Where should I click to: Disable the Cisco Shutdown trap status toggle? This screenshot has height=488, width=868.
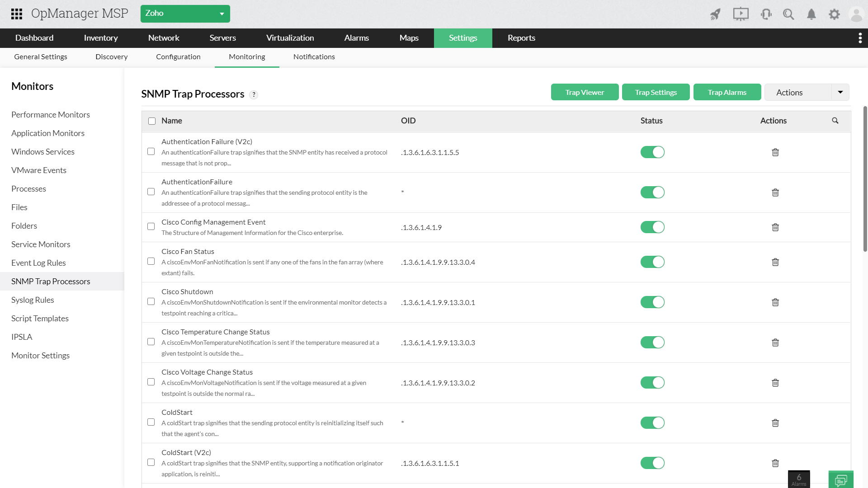(652, 302)
